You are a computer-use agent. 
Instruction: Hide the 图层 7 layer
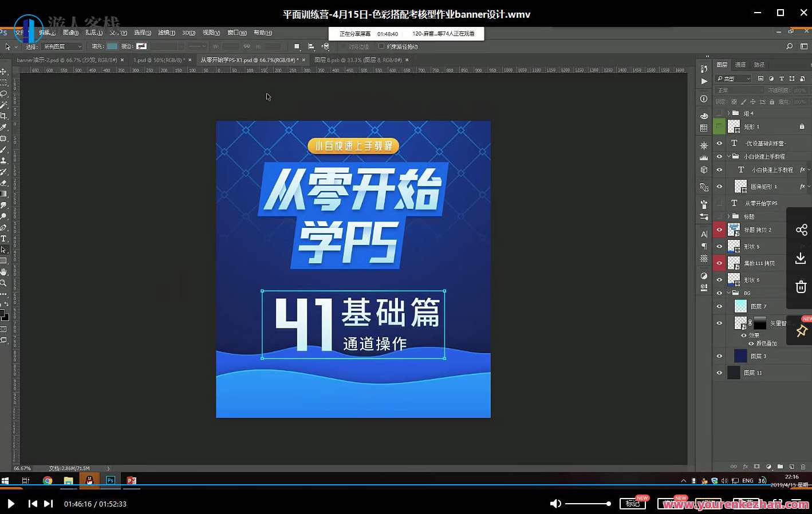pos(719,306)
